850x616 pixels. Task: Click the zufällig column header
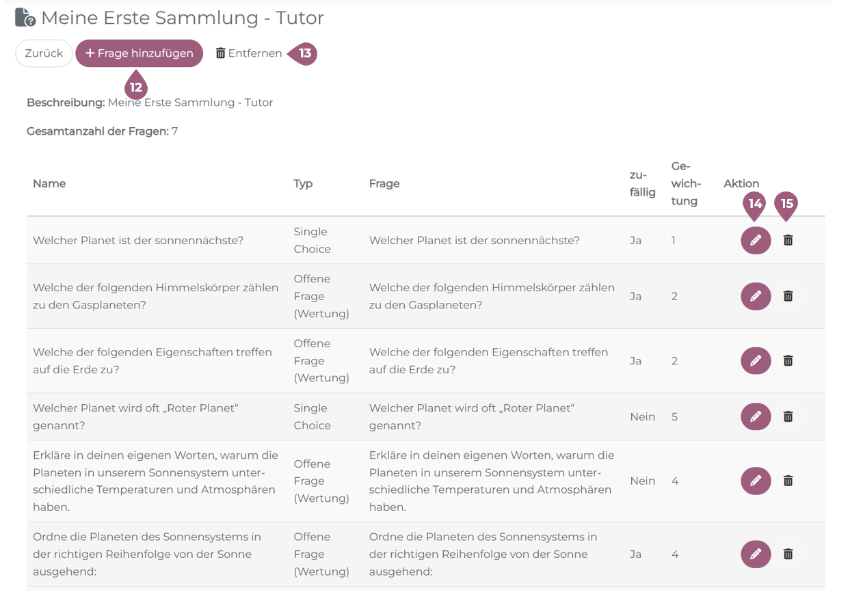click(x=642, y=183)
